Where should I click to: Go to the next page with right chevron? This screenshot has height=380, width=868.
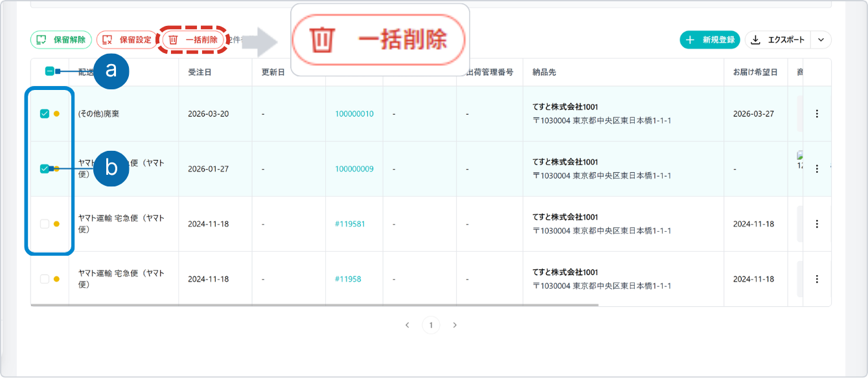click(x=455, y=325)
